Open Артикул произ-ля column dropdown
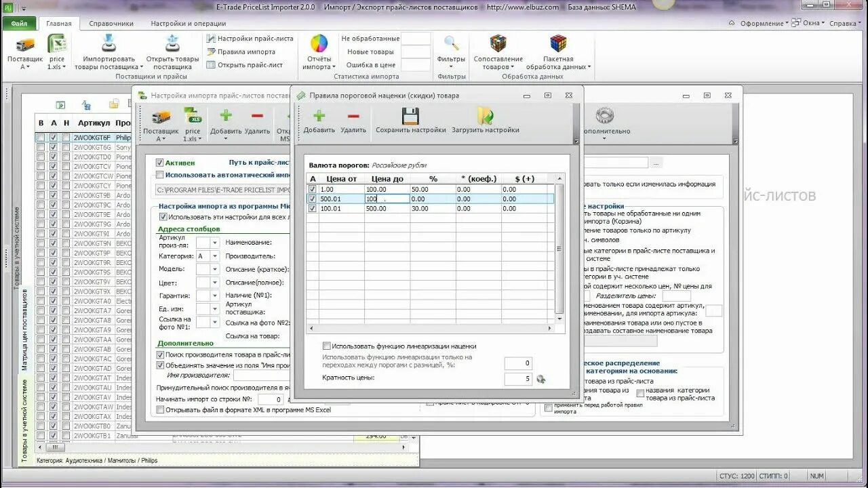Image resolution: width=868 pixels, height=488 pixels. pyautogui.click(x=215, y=243)
